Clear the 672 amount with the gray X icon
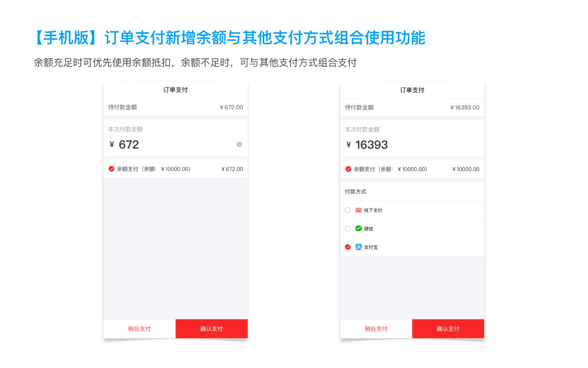 [x=239, y=144]
